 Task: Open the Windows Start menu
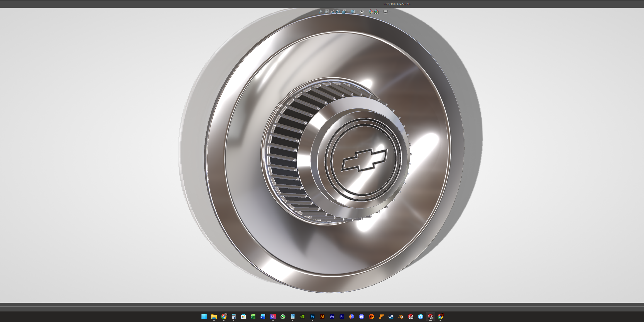click(x=204, y=317)
